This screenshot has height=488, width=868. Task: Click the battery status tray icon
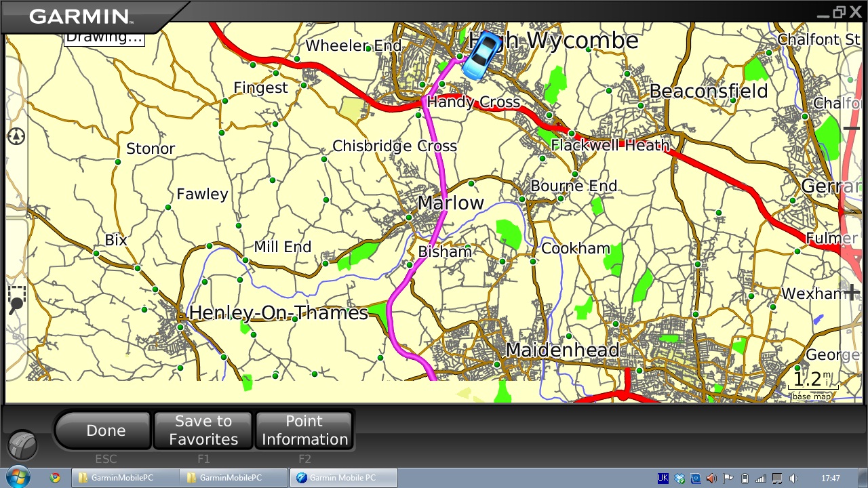(x=745, y=479)
